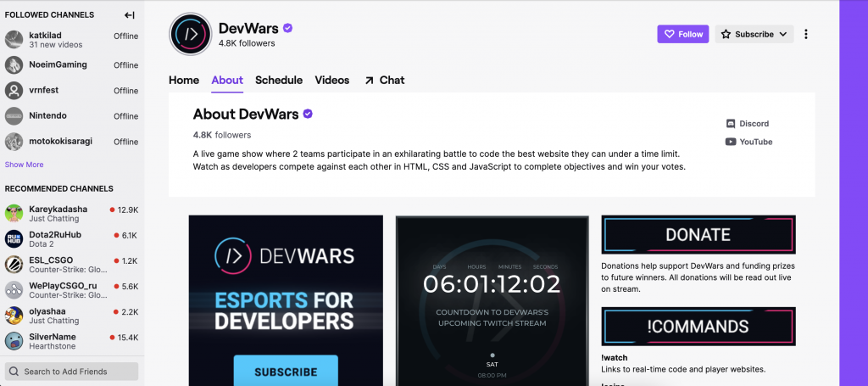Go to the Home tab
The width and height of the screenshot is (868, 386).
click(x=184, y=81)
